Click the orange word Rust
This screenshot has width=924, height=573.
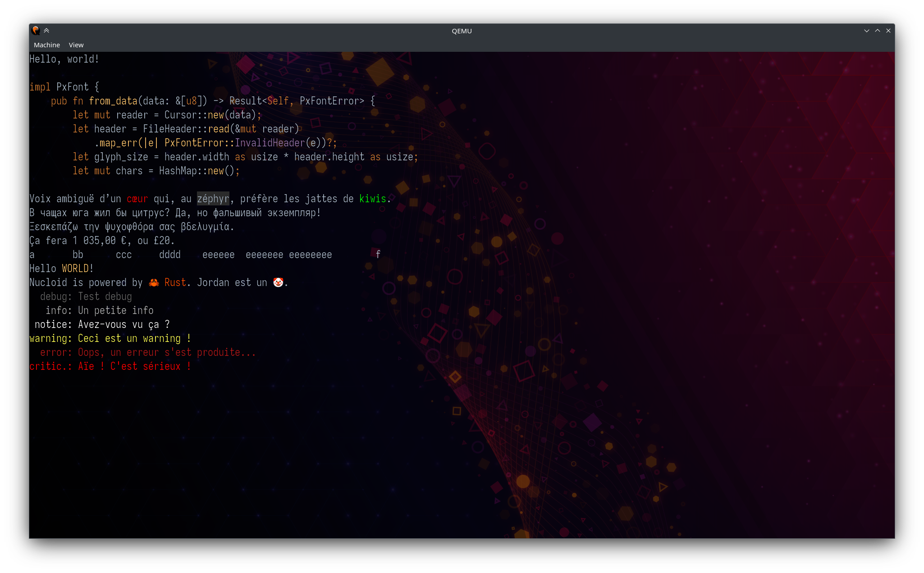click(175, 282)
